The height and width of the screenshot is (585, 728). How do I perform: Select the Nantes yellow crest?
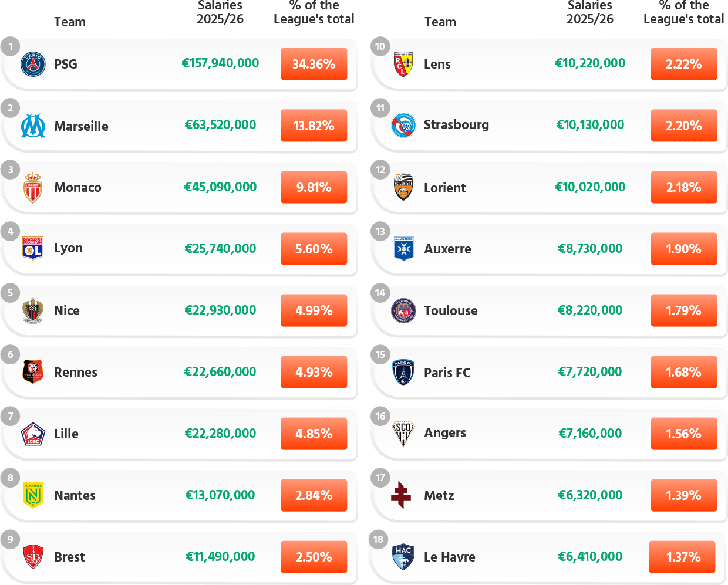(33, 495)
